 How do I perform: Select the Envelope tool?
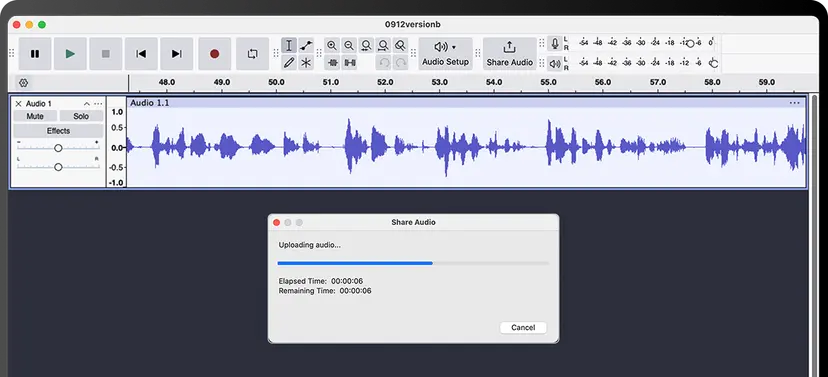[x=306, y=45]
